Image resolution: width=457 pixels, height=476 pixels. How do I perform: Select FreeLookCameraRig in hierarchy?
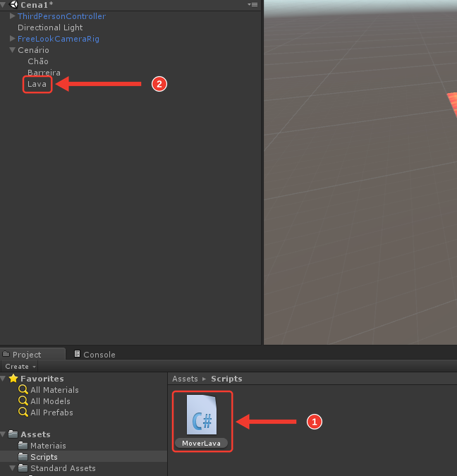(x=59, y=39)
